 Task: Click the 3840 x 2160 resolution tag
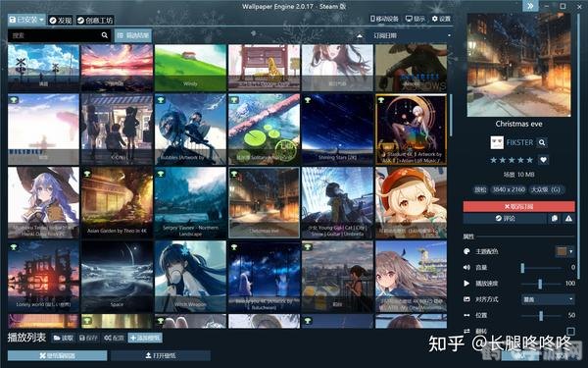pos(509,189)
